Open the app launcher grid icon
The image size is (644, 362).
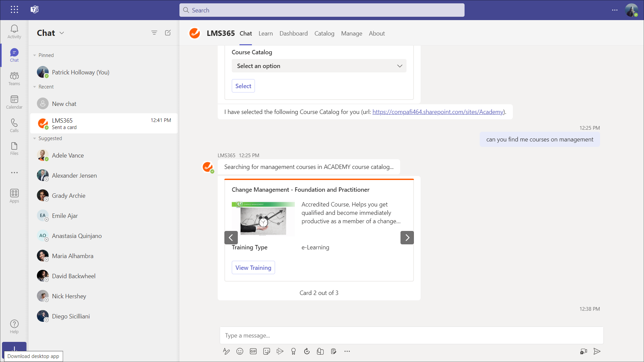point(14,9)
